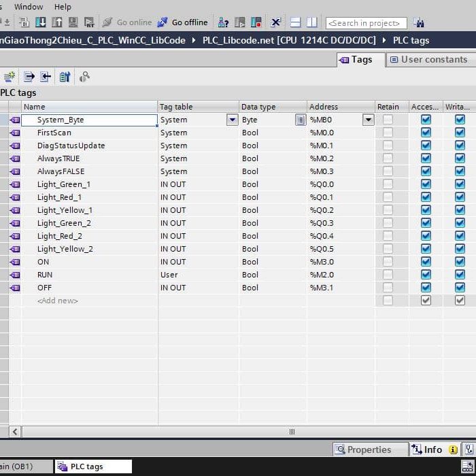Click the tag icon of the Light_Green_1 row
The height and width of the screenshot is (476, 476).
click(15, 184)
